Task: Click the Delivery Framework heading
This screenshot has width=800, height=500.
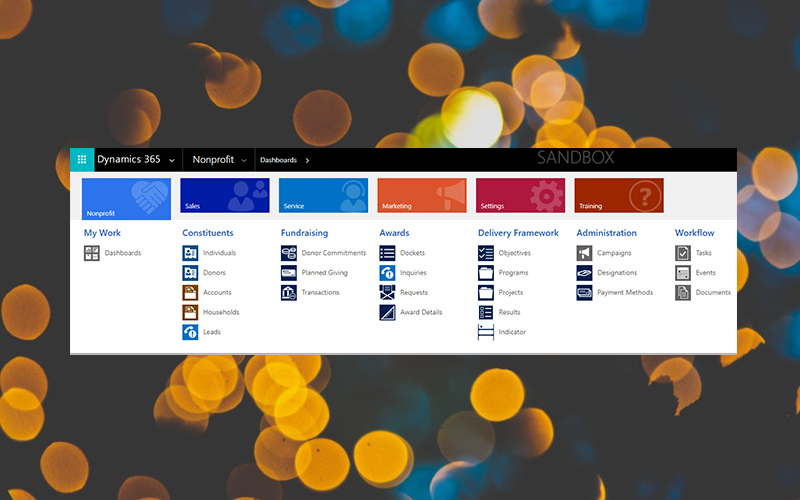Action: point(518,233)
